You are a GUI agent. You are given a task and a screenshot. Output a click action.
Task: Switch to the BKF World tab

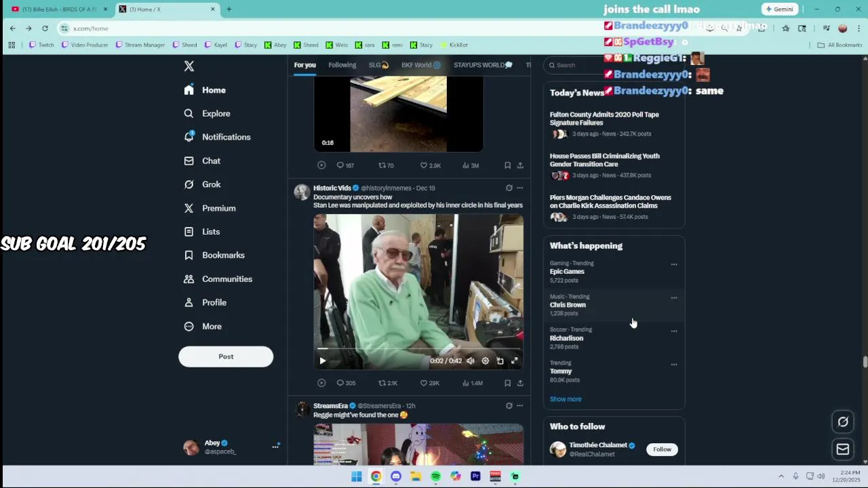click(421, 65)
